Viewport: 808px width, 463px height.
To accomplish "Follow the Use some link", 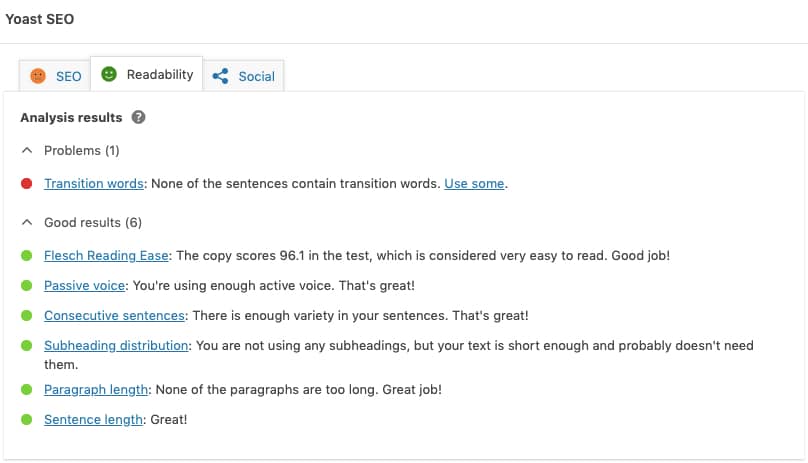I will (x=474, y=184).
